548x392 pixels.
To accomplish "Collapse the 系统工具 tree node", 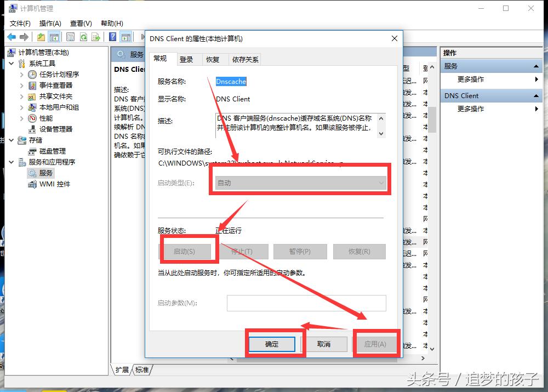I will (12, 63).
